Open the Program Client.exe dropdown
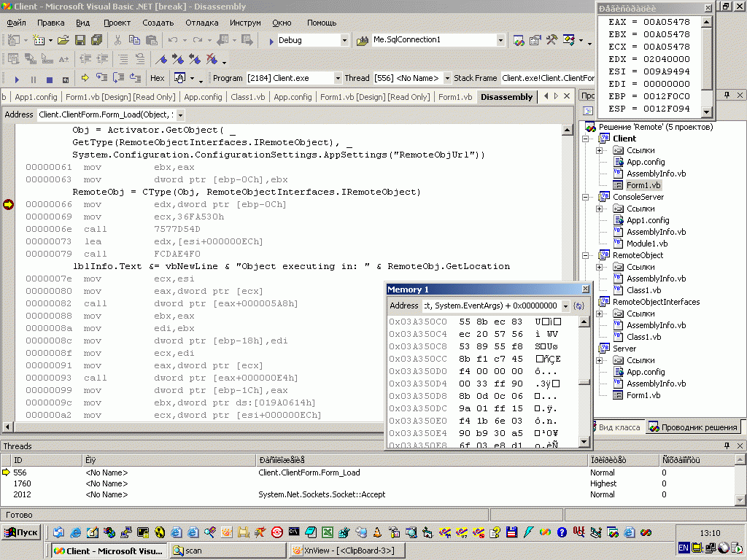This screenshot has width=747, height=560. [338, 78]
